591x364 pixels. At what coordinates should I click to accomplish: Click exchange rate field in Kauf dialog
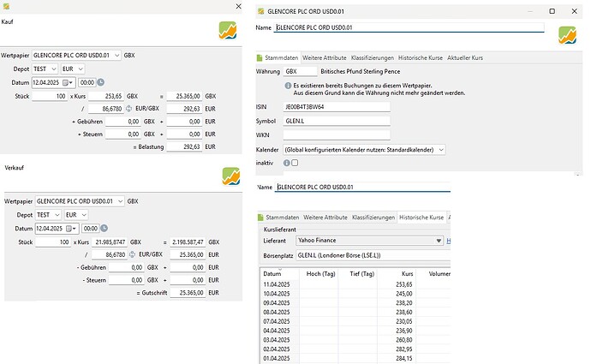pos(106,109)
